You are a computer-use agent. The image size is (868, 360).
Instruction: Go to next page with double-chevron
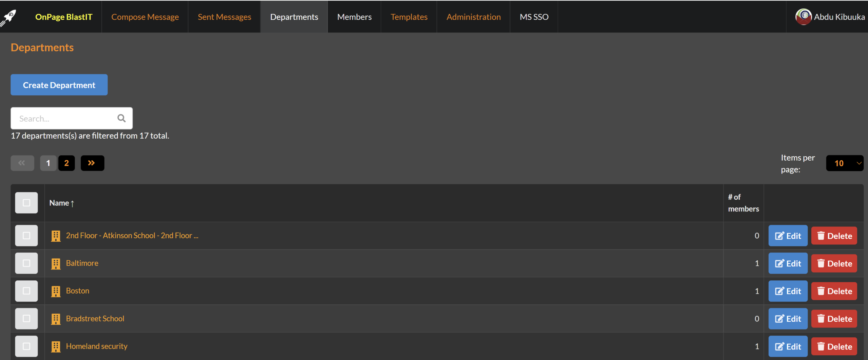click(92, 163)
